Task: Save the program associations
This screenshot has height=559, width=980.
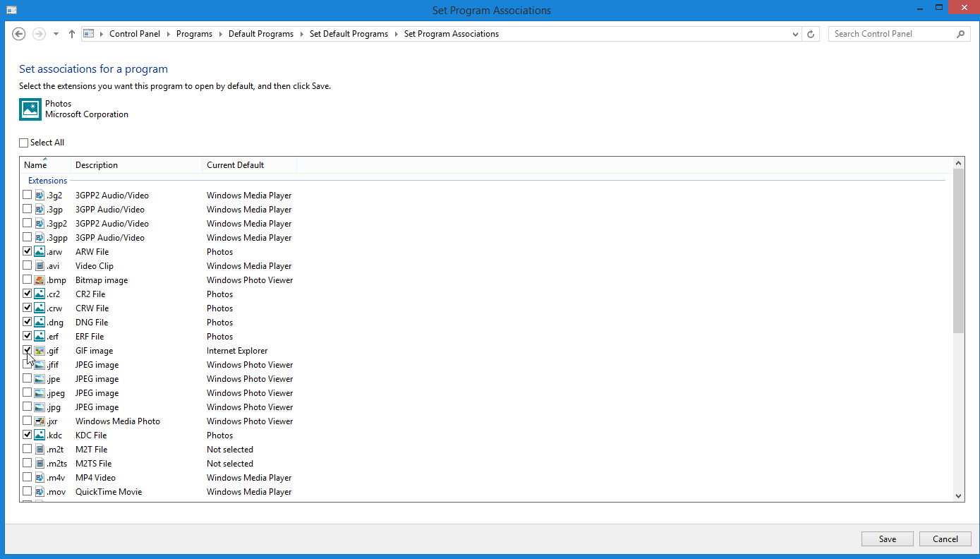Action: click(x=888, y=539)
